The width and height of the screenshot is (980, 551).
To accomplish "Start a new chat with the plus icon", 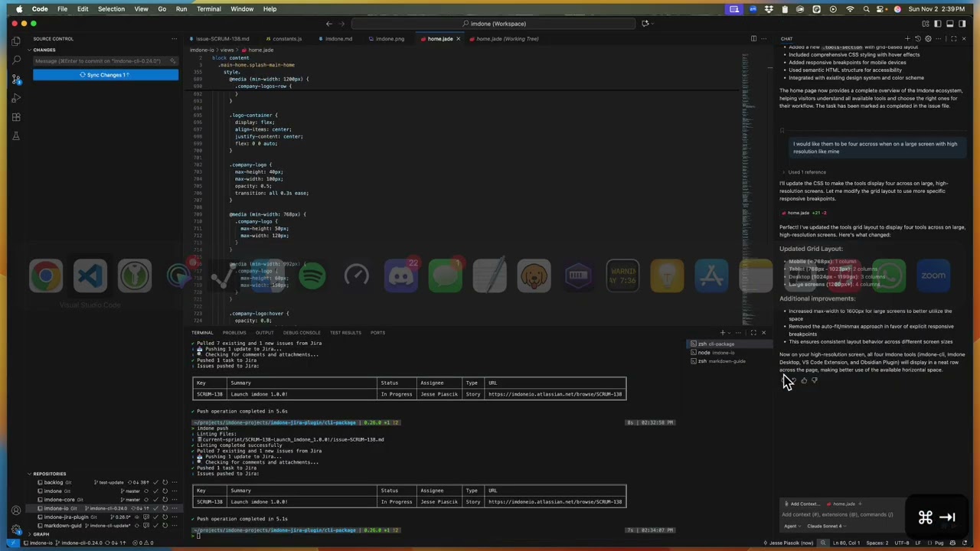I will [907, 38].
